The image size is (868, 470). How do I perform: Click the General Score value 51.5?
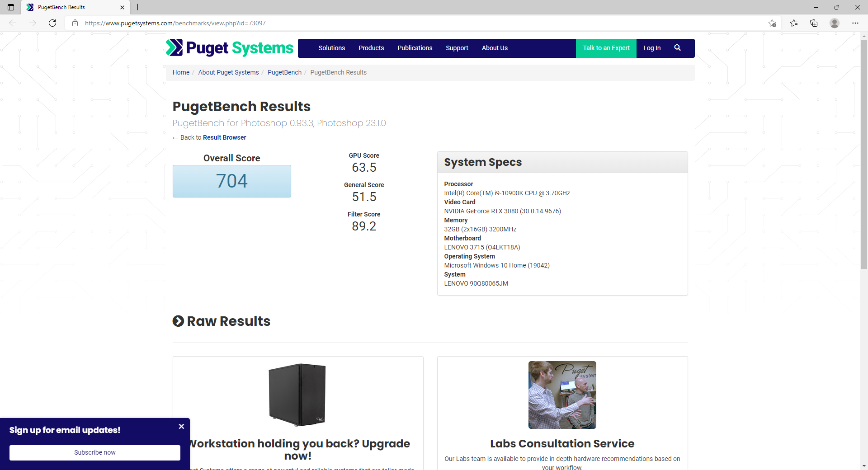[x=364, y=197]
